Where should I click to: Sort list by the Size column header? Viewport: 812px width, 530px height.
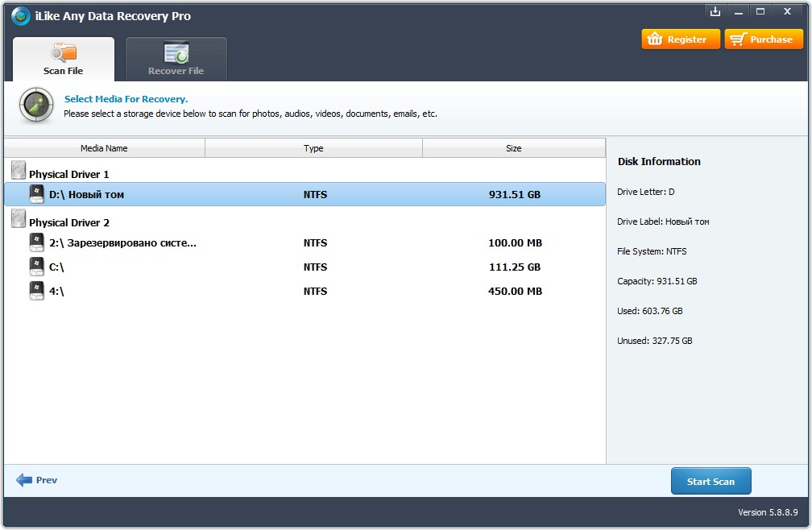513,148
